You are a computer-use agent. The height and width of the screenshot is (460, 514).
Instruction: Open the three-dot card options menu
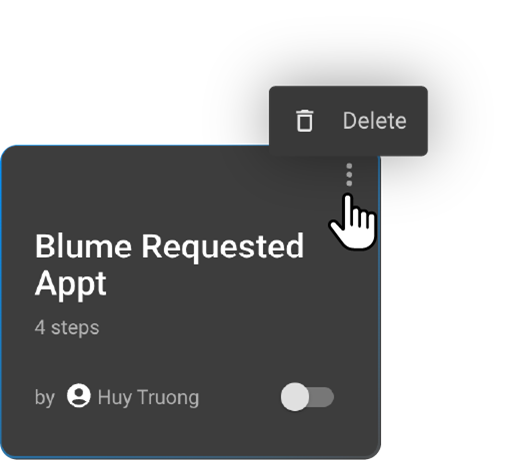click(349, 175)
